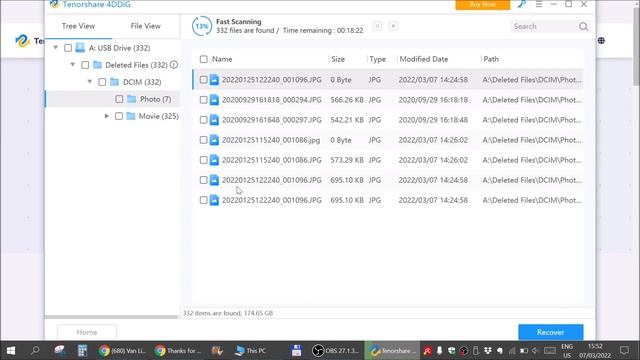Check the Movie (325) checkbox

tap(119, 116)
